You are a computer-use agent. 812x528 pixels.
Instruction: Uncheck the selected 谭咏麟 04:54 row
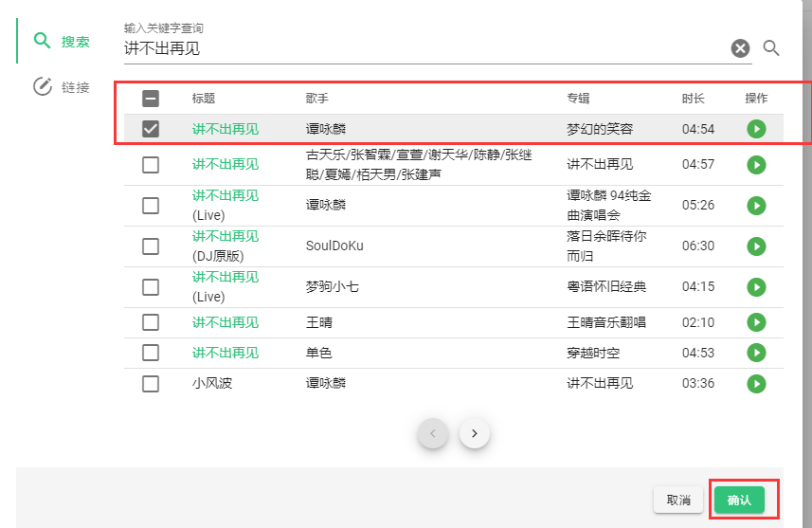point(151,129)
